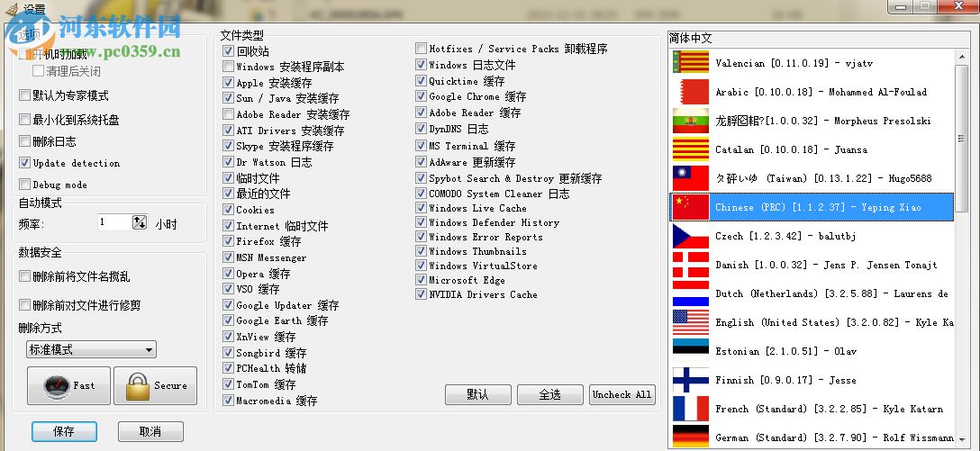This screenshot has height=451, width=980.
Task: Select the Czech flag icon
Action: 691,236
